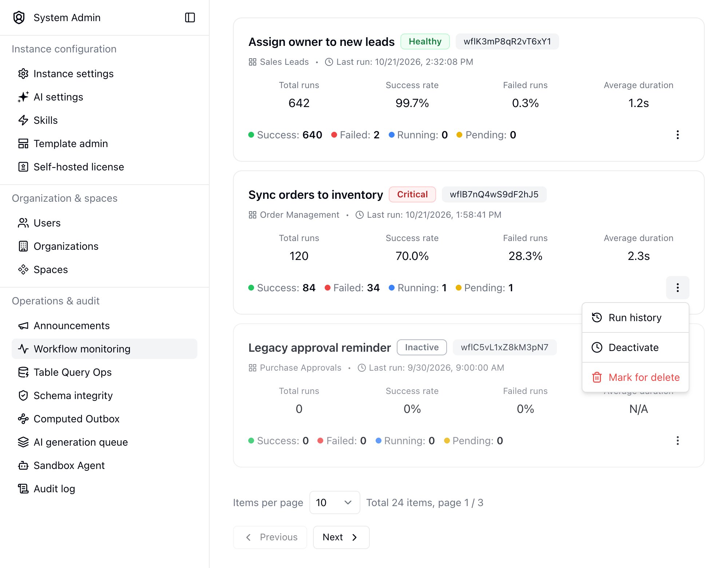This screenshot has width=728, height=568.
Task: Click the Assign owner to new leads title
Action: (x=321, y=42)
